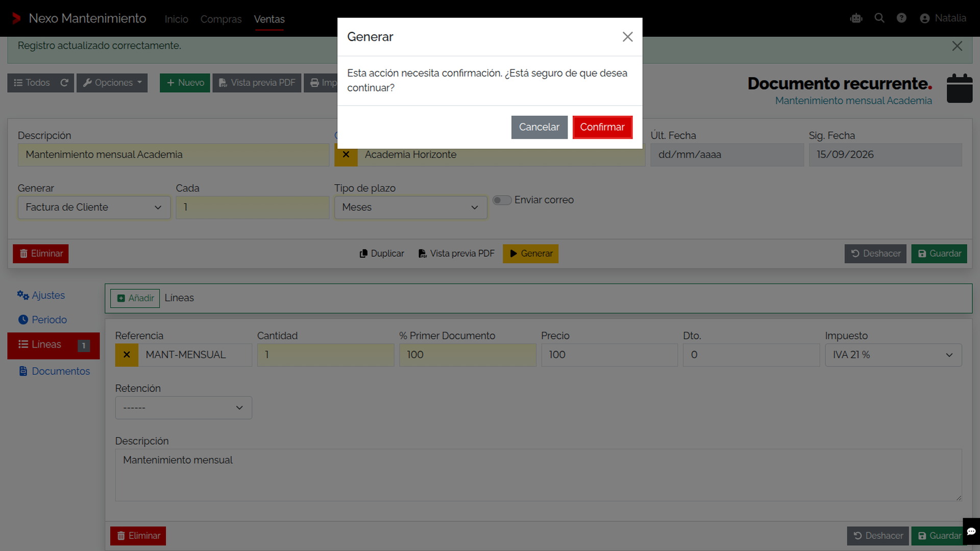Clear the Academia Horizonte customer selection
The height and width of the screenshot is (551, 980).
click(346, 155)
